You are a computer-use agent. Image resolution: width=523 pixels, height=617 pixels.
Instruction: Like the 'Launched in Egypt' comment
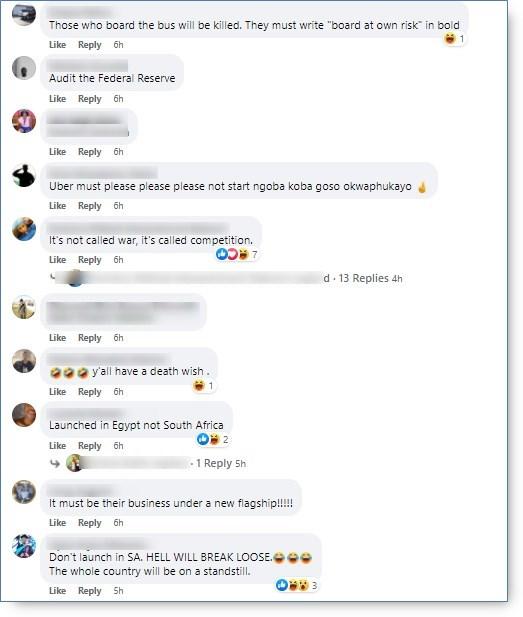[57, 445]
